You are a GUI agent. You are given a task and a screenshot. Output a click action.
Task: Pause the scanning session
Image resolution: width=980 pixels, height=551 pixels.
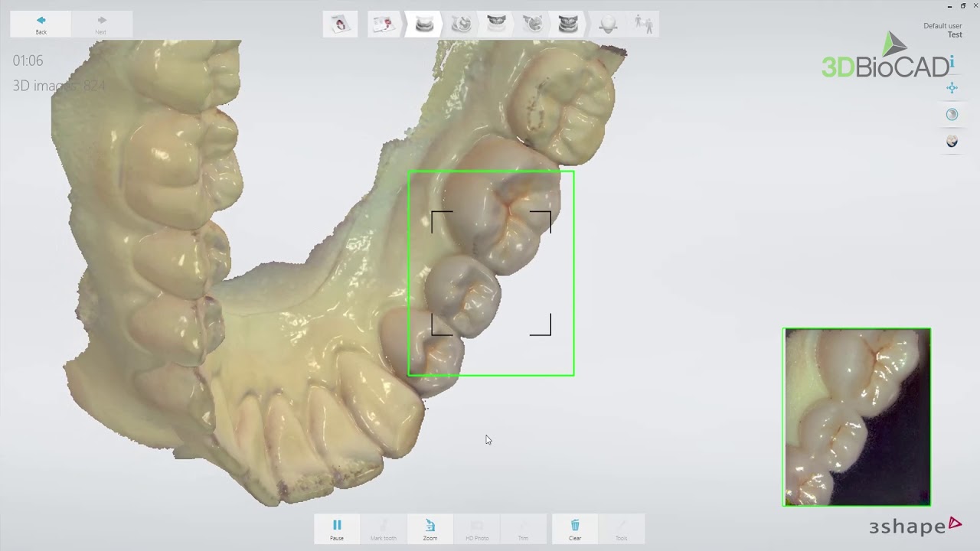[x=337, y=529]
